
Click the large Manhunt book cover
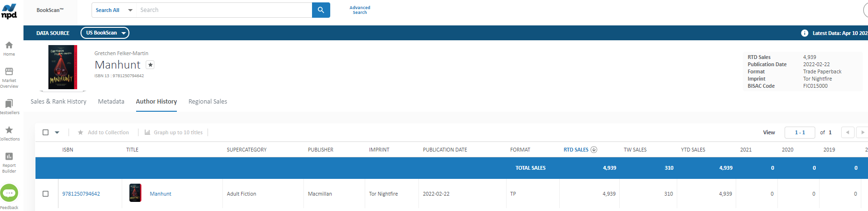pyautogui.click(x=62, y=67)
